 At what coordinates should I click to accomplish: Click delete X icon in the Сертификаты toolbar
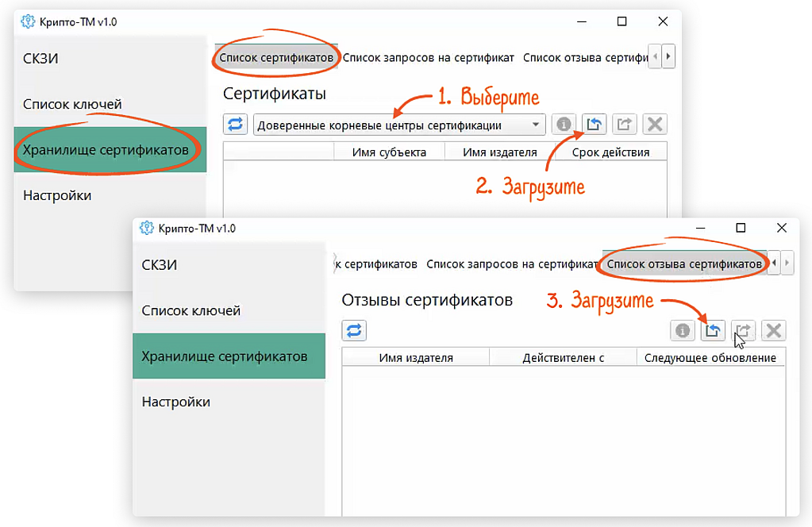click(654, 125)
